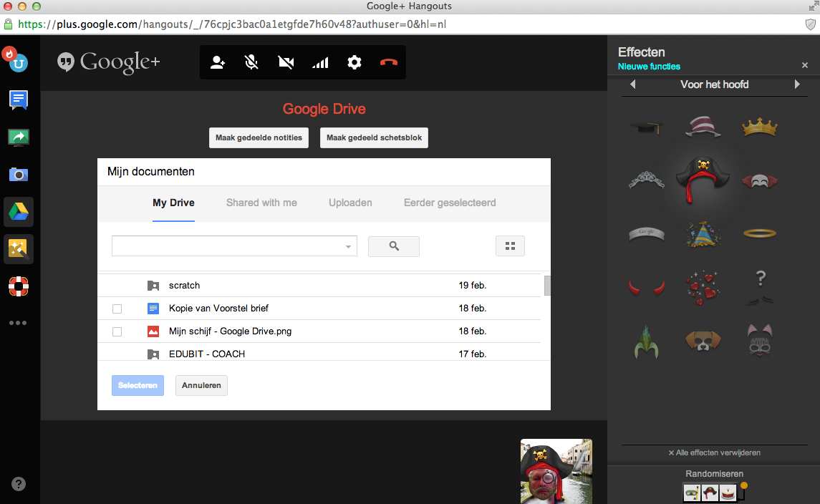
Task: Toggle the microphone mute button
Action: tap(251, 63)
